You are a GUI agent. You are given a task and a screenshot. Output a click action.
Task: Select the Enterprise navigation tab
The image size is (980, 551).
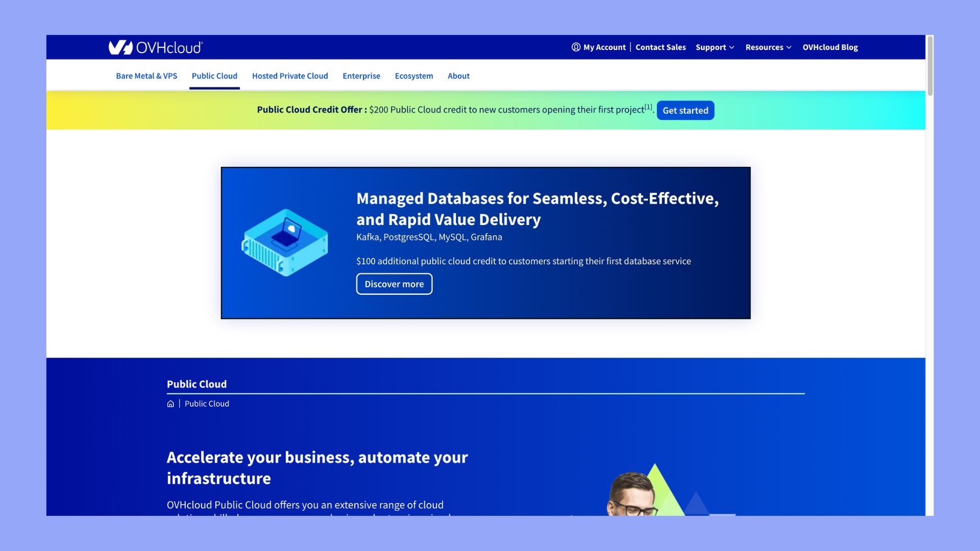[x=361, y=76]
